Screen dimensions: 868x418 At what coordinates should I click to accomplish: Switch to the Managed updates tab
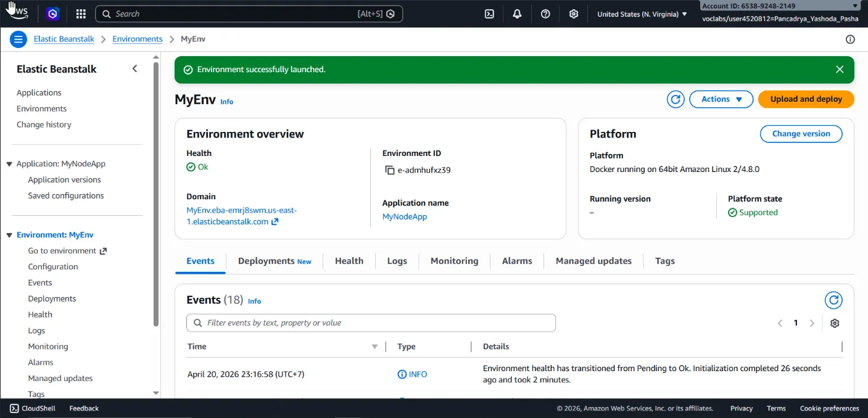click(x=593, y=261)
